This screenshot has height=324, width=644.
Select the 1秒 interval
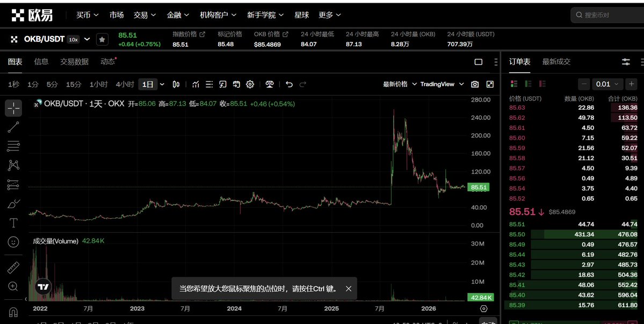[x=13, y=84]
